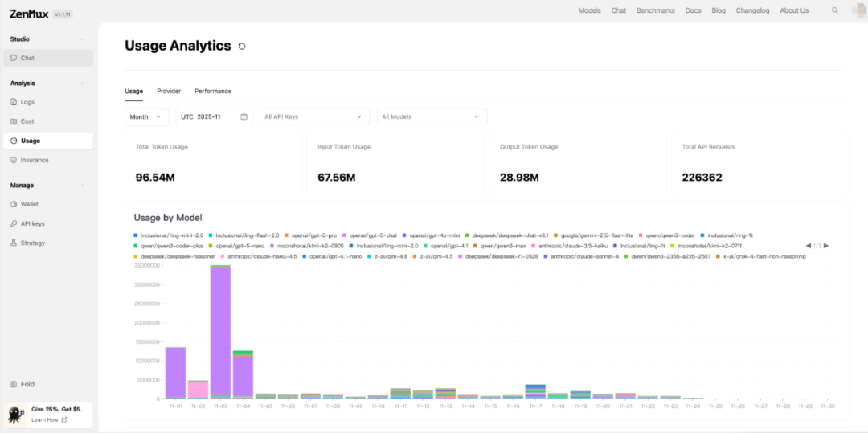Fold the sidebar with the Fold icon
868x433 pixels.
point(14,384)
